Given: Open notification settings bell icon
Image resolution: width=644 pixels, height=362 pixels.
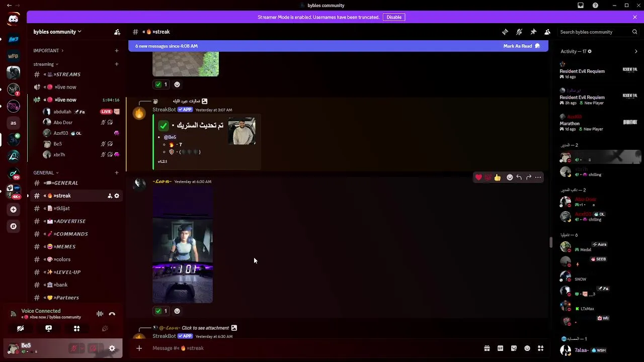Looking at the screenshot, I should pos(519,32).
